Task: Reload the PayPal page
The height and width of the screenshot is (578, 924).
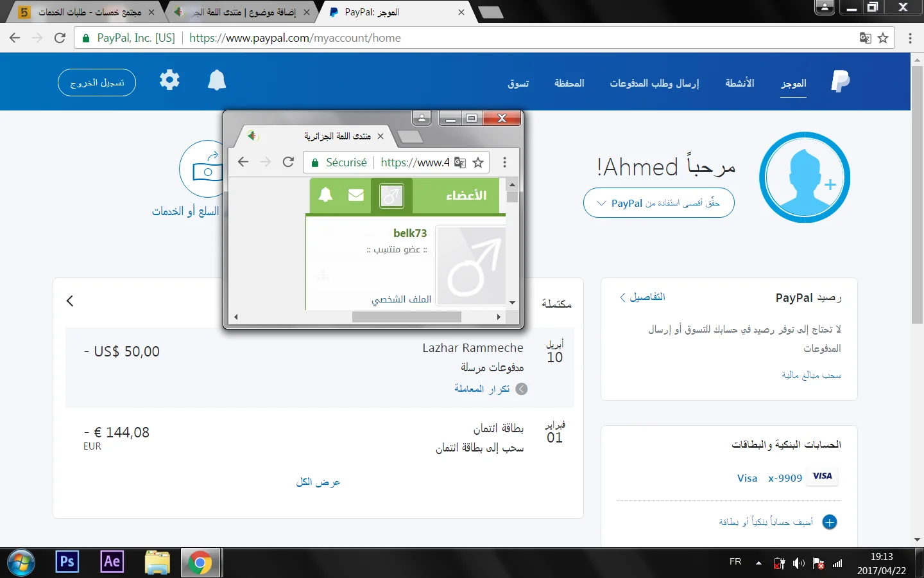Action: pos(60,38)
